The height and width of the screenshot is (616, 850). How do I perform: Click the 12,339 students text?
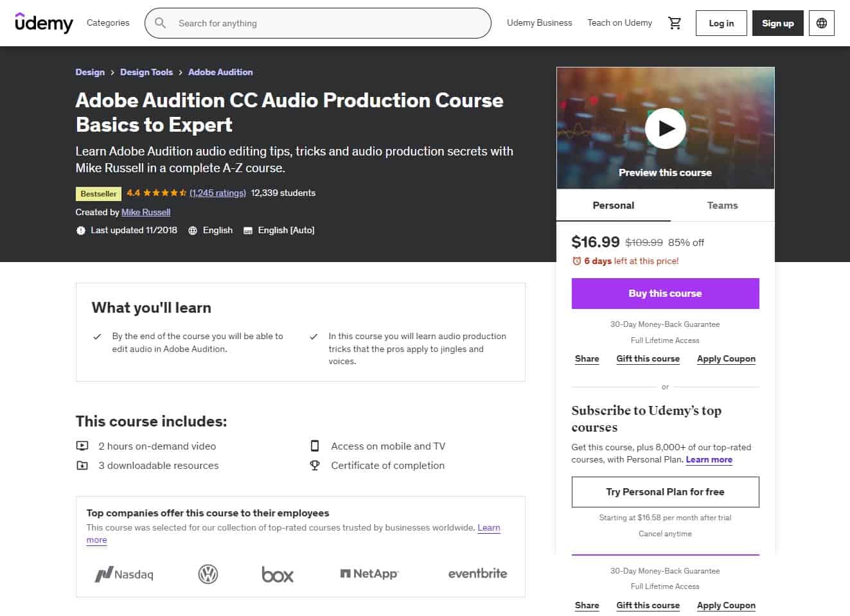pos(283,193)
